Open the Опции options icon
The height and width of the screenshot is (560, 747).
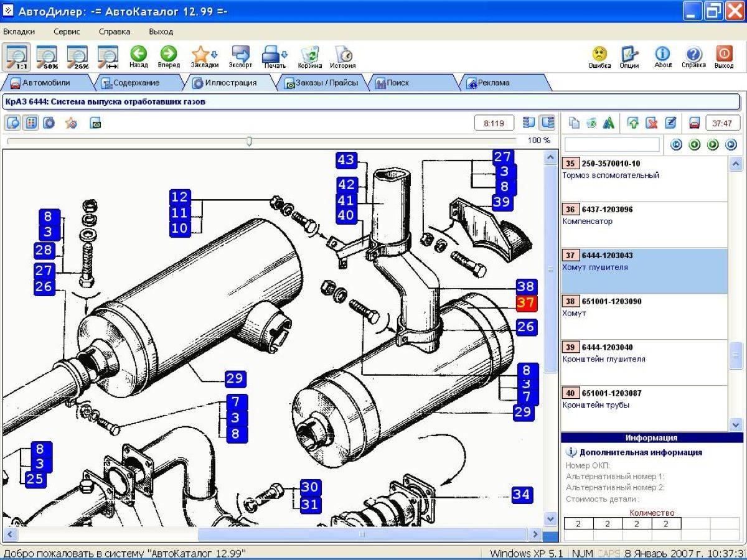pos(629,57)
